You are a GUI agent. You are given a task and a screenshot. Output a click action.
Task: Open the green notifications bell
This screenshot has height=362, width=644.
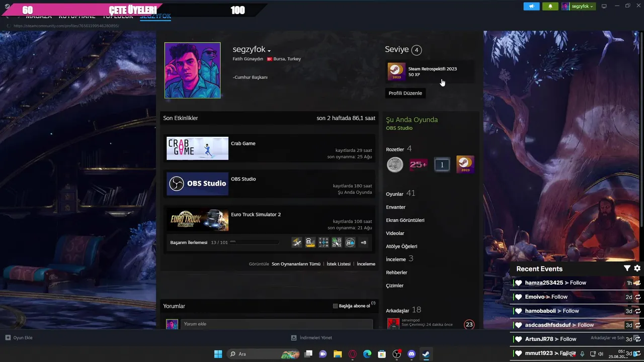coord(550,7)
